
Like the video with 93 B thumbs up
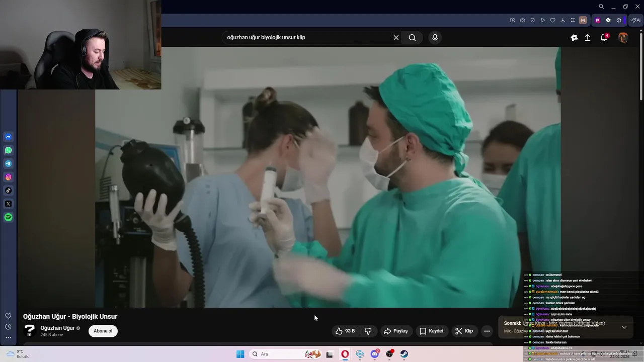[x=346, y=331]
